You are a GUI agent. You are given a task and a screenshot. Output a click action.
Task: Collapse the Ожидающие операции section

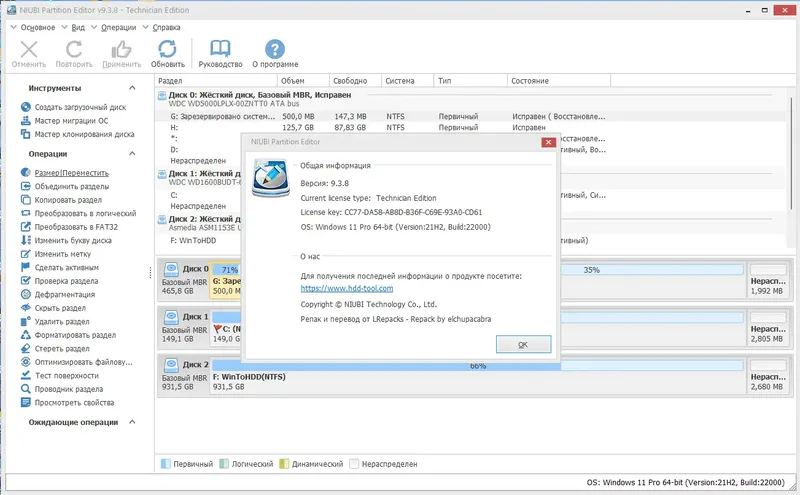[x=132, y=422]
